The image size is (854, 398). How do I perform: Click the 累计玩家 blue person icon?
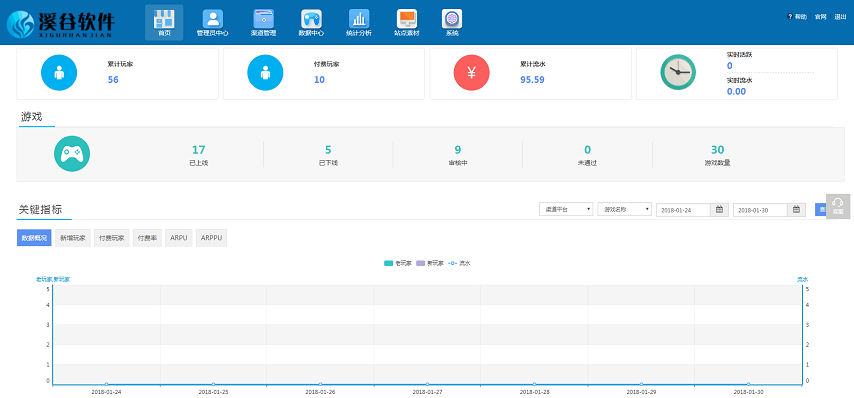(x=59, y=72)
